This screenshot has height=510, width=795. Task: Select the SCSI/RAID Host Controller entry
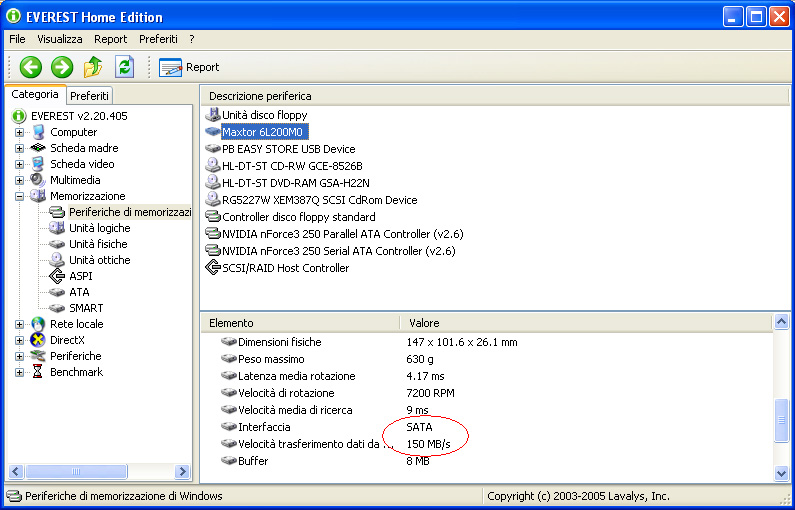pyautogui.click(x=285, y=268)
